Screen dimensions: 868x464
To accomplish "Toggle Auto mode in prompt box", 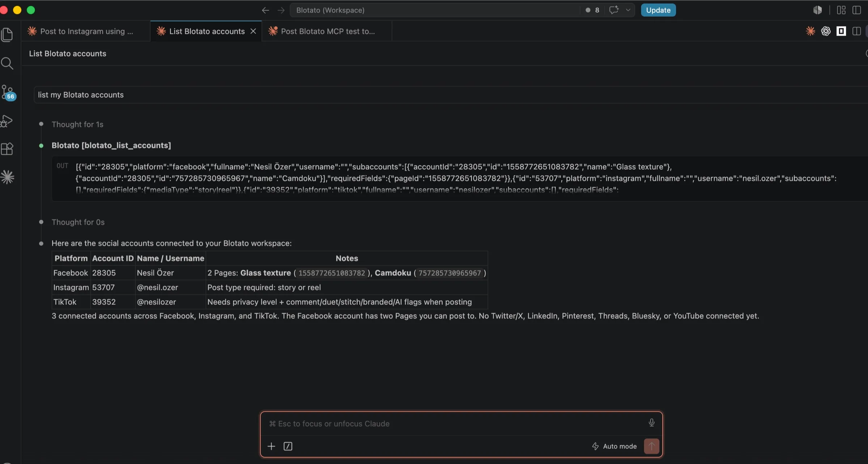I will point(614,446).
